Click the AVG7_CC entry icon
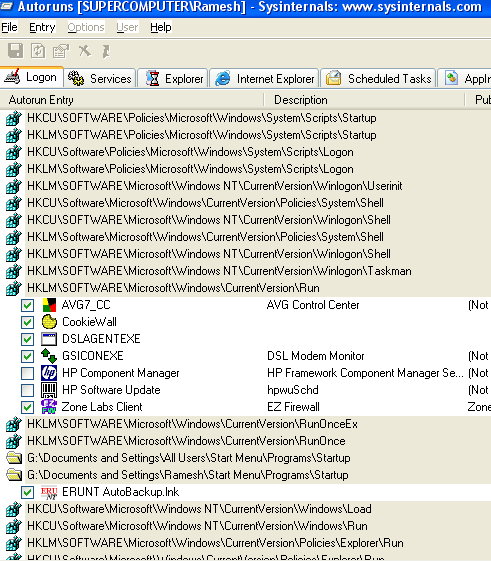 click(49, 305)
